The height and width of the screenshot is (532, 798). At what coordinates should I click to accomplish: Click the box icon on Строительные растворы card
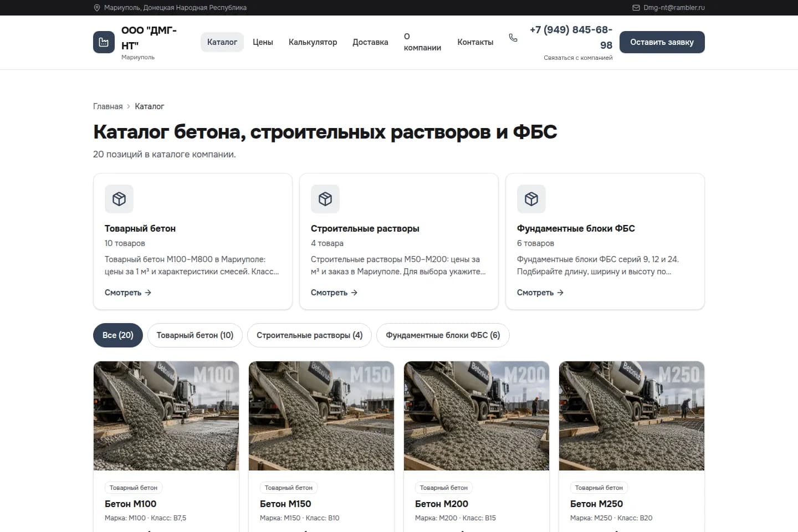click(x=325, y=199)
